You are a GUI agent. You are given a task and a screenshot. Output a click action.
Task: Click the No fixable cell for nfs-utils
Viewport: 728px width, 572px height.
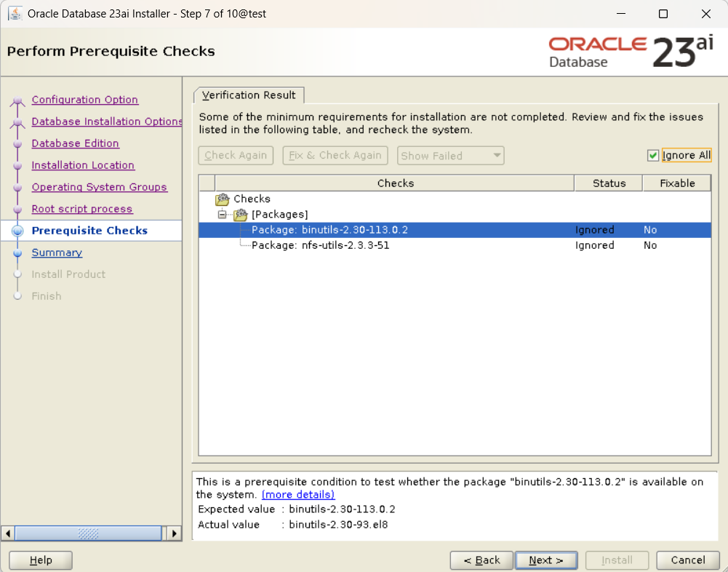tap(650, 245)
